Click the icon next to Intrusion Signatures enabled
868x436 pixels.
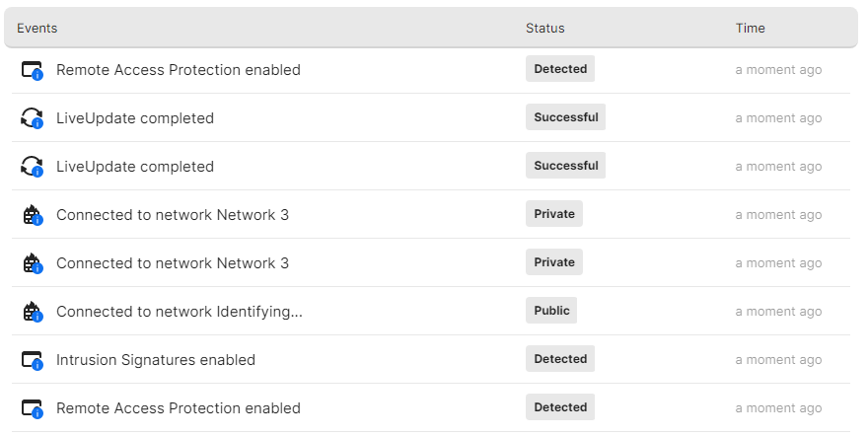tap(33, 360)
